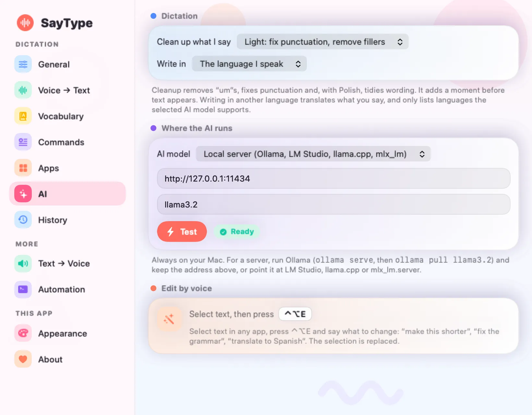
Task: Click the History clock icon
Action: pyautogui.click(x=23, y=220)
